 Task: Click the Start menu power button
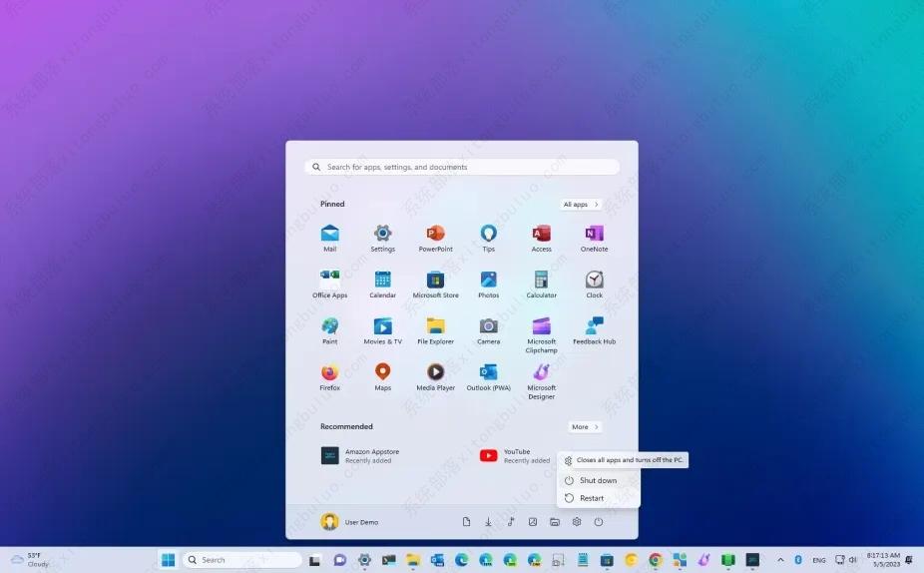[x=598, y=522]
